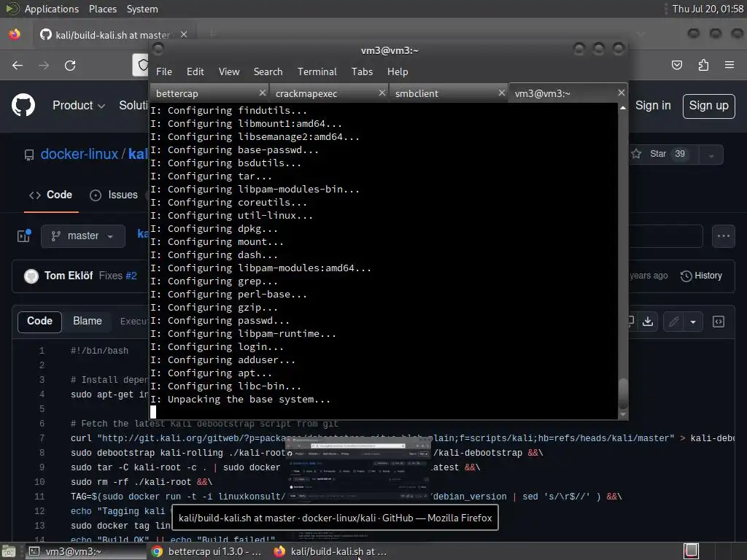
Task: Close the crackmapexec terminal tab
Action: click(x=382, y=93)
